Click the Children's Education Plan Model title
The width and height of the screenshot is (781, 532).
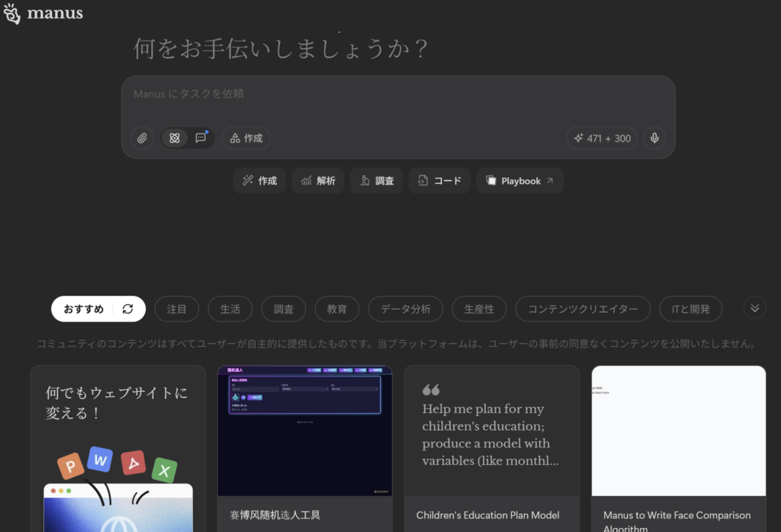tap(487, 515)
